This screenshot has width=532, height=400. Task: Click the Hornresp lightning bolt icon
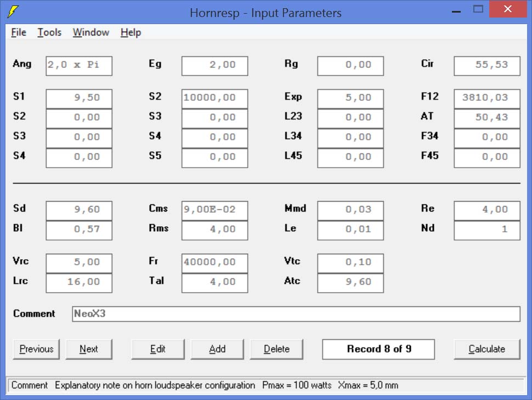coord(13,12)
